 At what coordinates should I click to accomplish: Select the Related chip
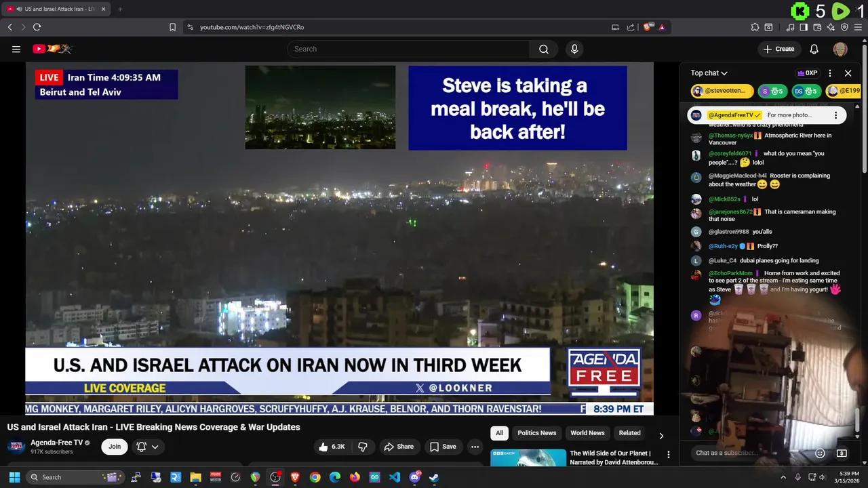629,433
